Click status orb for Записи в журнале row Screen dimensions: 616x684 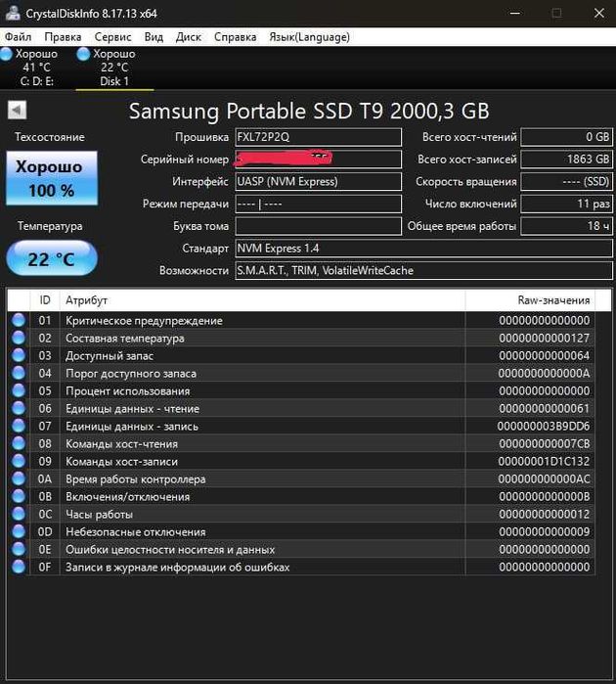click(x=19, y=567)
